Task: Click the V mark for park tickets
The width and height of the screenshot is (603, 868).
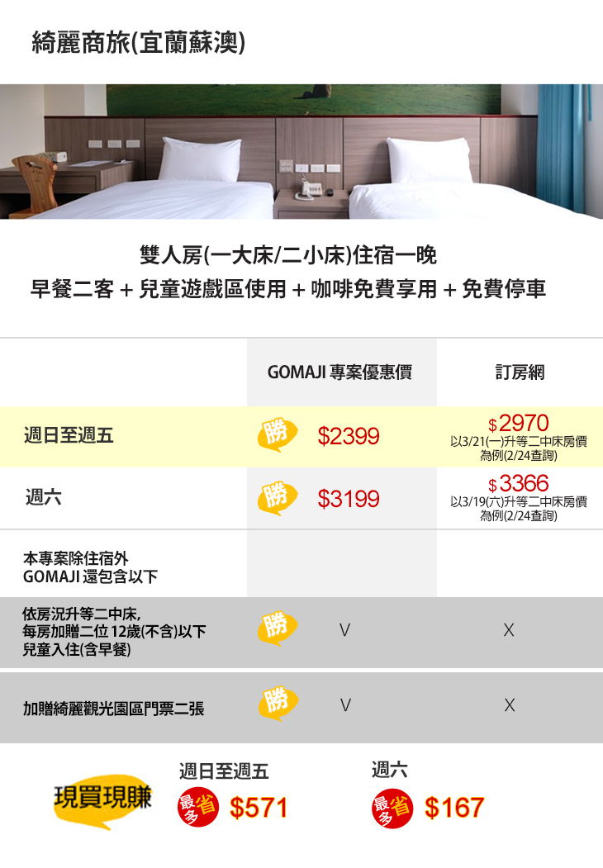Action: tap(344, 705)
